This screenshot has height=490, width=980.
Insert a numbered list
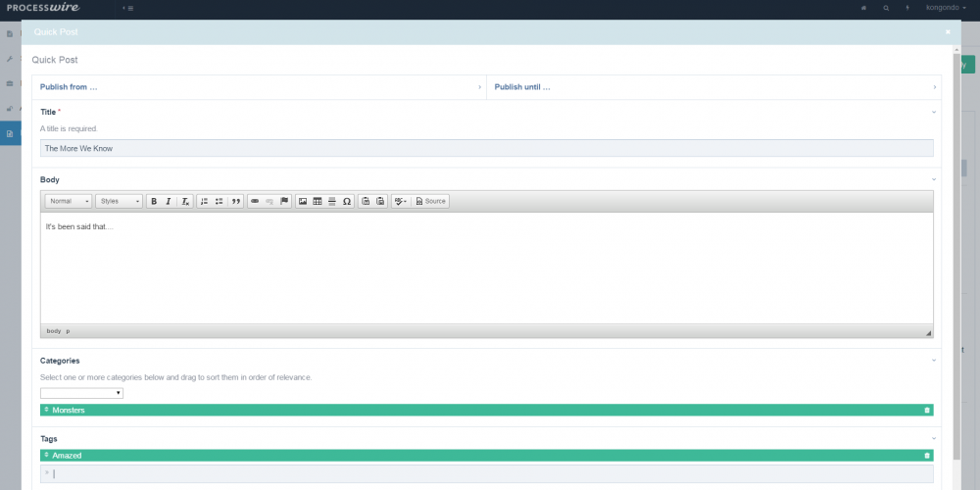(x=204, y=201)
